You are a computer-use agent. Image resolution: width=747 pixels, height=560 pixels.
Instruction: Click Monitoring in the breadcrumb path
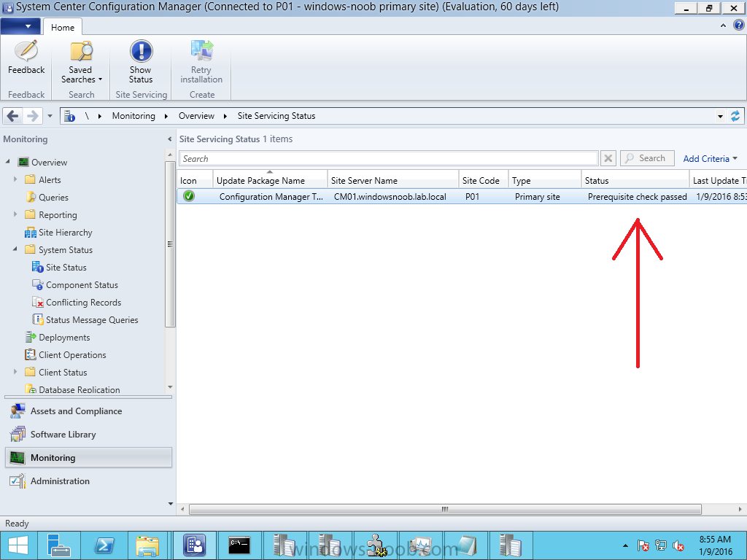133,116
